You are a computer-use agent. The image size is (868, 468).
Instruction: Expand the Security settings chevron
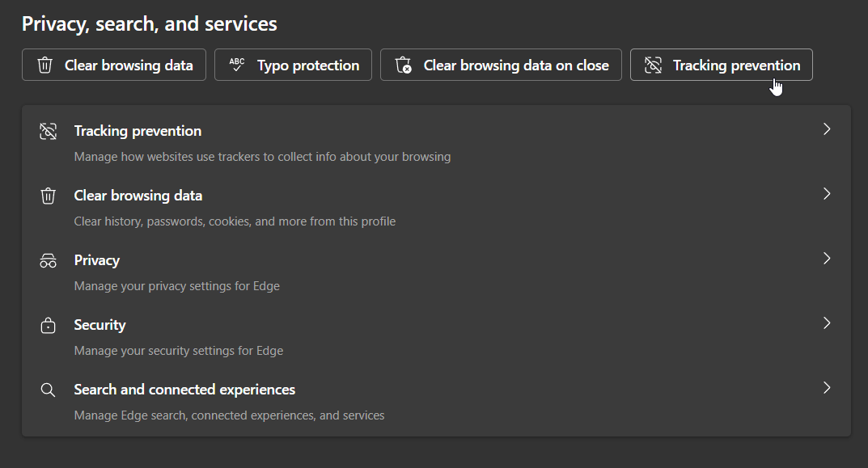(x=827, y=323)
